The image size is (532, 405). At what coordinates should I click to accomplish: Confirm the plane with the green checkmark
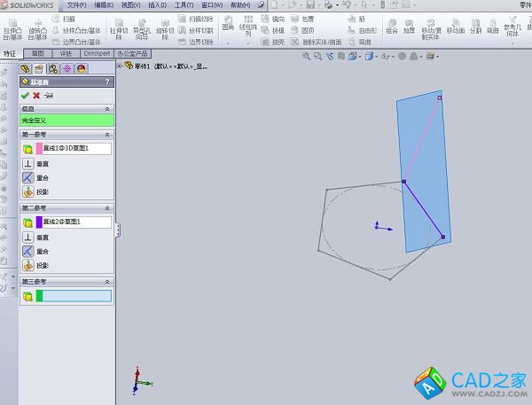(x=25, y=95)
